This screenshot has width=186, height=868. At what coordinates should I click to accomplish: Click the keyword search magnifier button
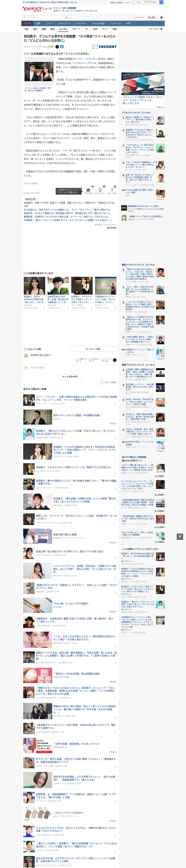click(66, 18)
